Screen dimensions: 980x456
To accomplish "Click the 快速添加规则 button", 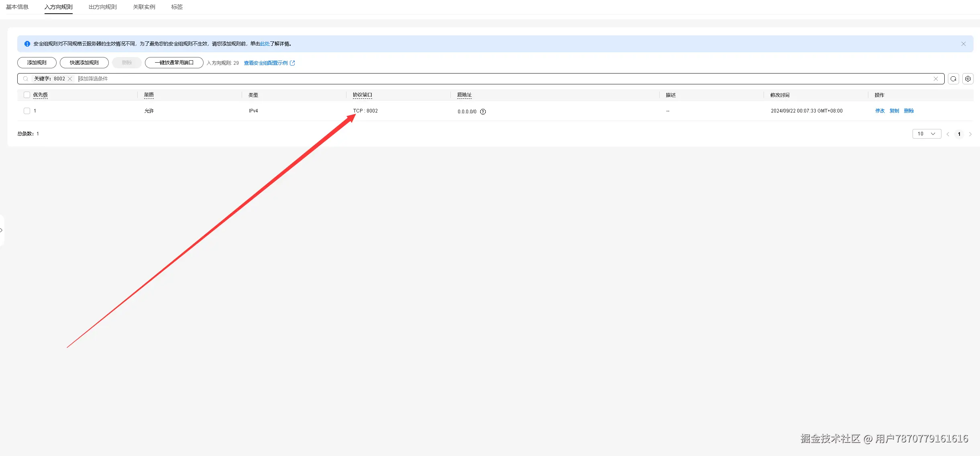I will click(84, 63).
